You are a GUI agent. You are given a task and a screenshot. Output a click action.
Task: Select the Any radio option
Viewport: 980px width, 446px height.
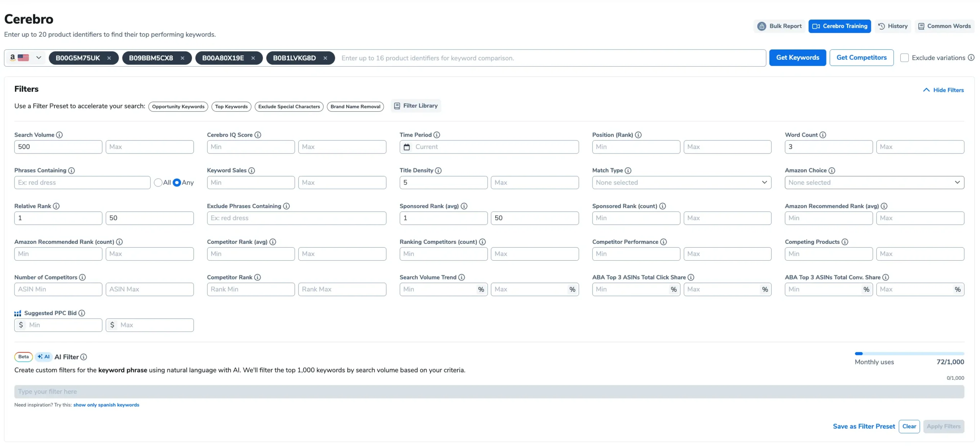tap(177, 183)
